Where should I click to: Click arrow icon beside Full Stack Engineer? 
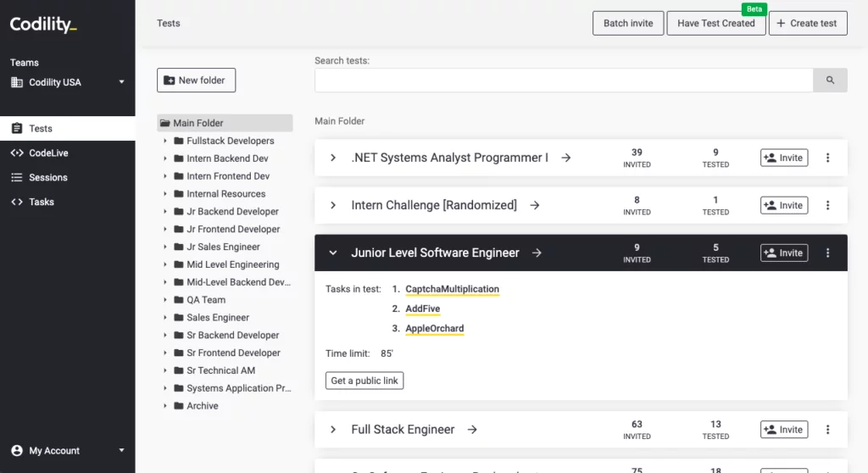coord(473,430)
